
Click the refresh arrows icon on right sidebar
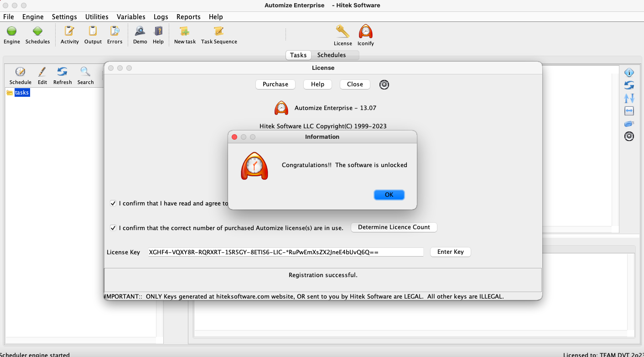pos(629,85)
